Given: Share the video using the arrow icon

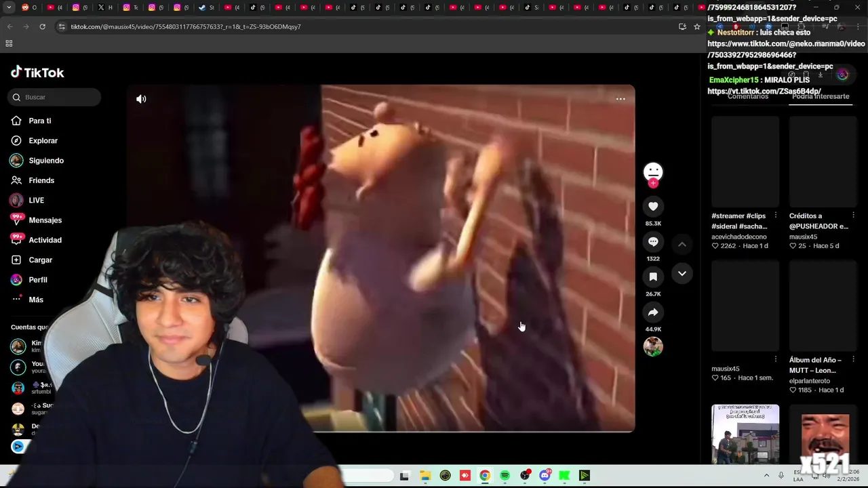Looking at the screenshot, I should coord(653,312).
